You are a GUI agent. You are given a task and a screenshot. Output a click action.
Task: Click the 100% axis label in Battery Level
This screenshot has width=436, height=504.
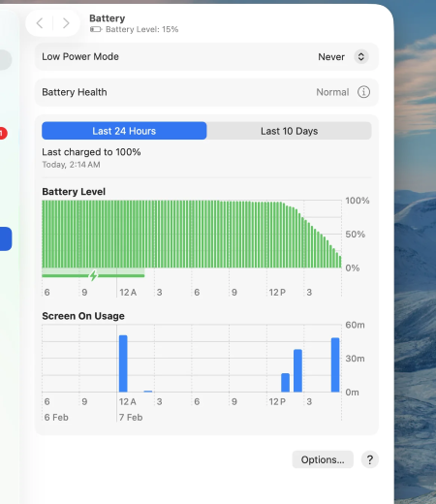[x=358, y=201]
